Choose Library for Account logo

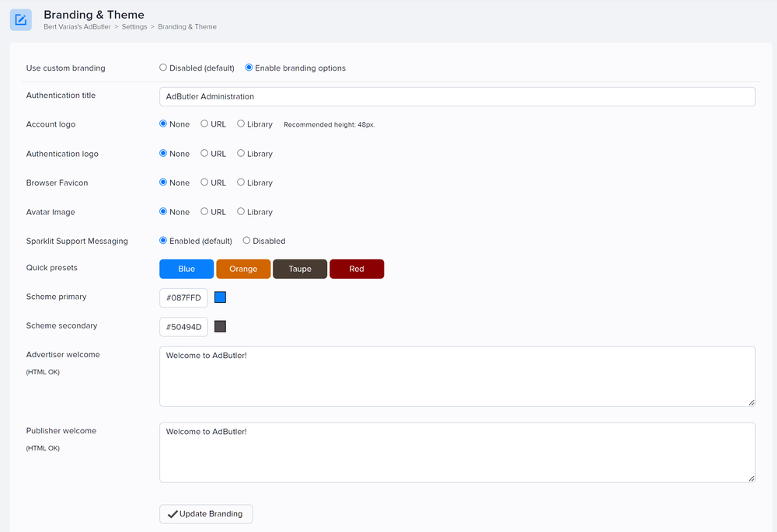tap(241, 123)
